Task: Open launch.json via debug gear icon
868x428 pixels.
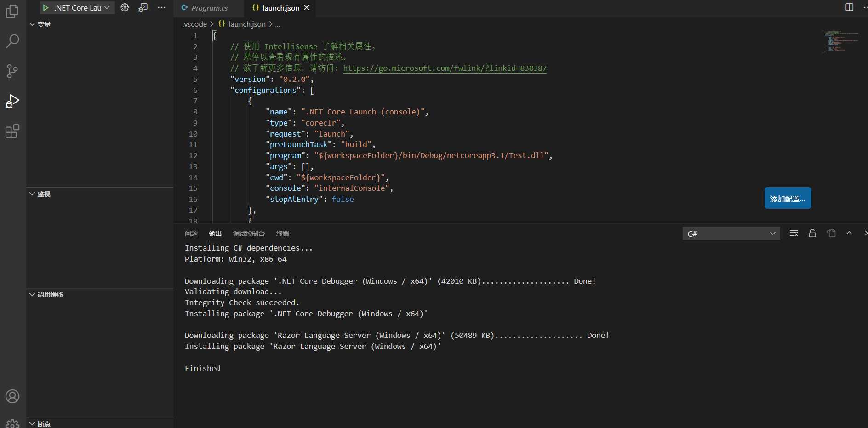Action: pyautogui.click(x=125, y=7)
